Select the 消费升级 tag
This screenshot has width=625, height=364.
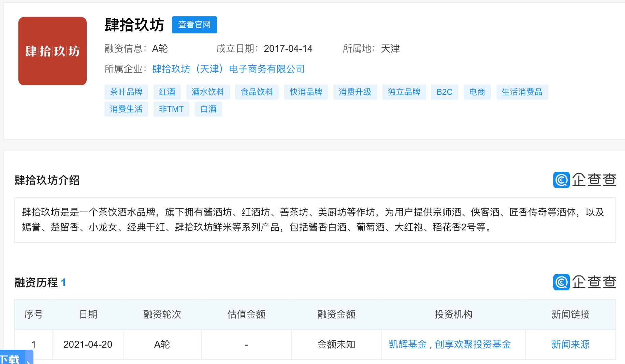[355, 92]
